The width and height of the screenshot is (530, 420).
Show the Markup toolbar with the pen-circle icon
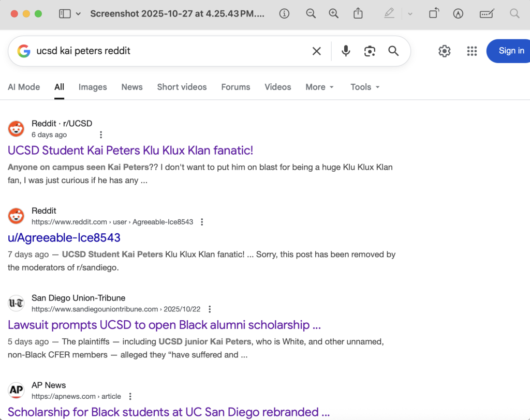coord(458,14)
